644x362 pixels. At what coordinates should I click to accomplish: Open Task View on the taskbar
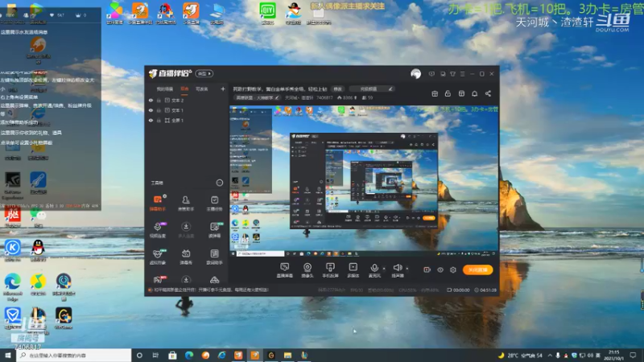(x=155, y=356)
